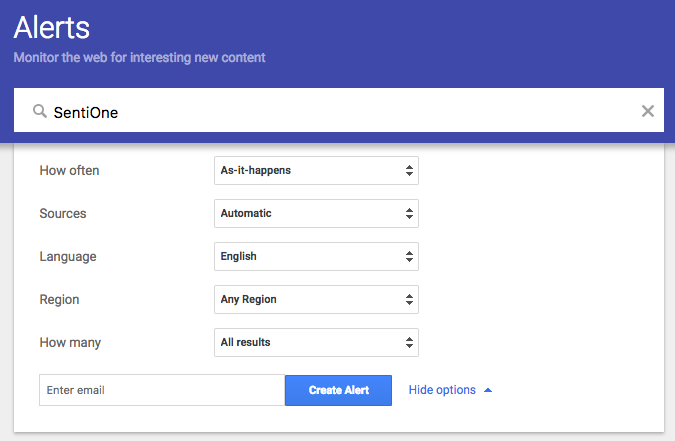Click the 'Monitor the web' subtitle text
The height and width of the screenshot is (441, 675).
pyautogui.click(x=139, y=58)
